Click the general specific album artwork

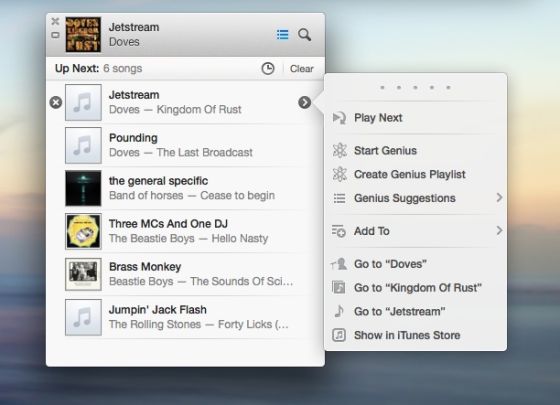click(x=83, y=188)
